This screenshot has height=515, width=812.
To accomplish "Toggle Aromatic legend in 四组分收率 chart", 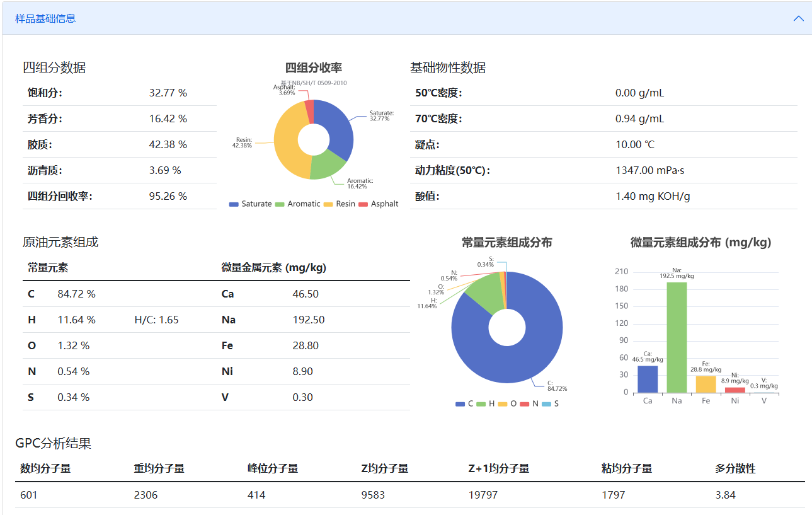I will click(297, 204).
